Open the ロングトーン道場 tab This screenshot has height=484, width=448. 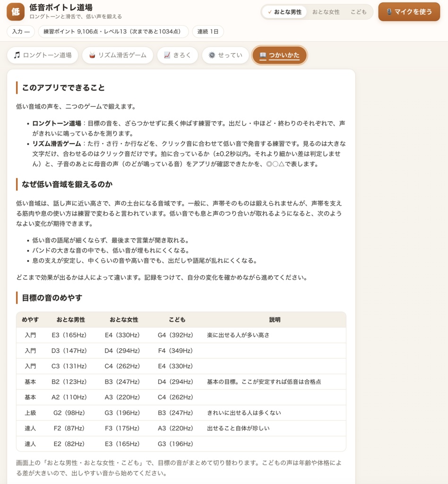[43, 55]
